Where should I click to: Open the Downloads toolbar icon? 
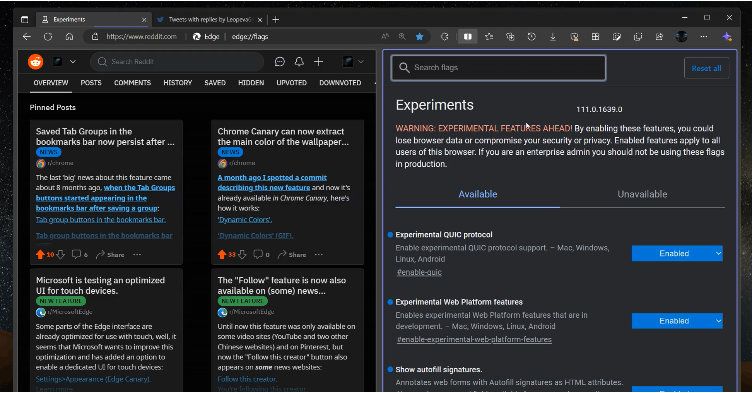(552, 36)
